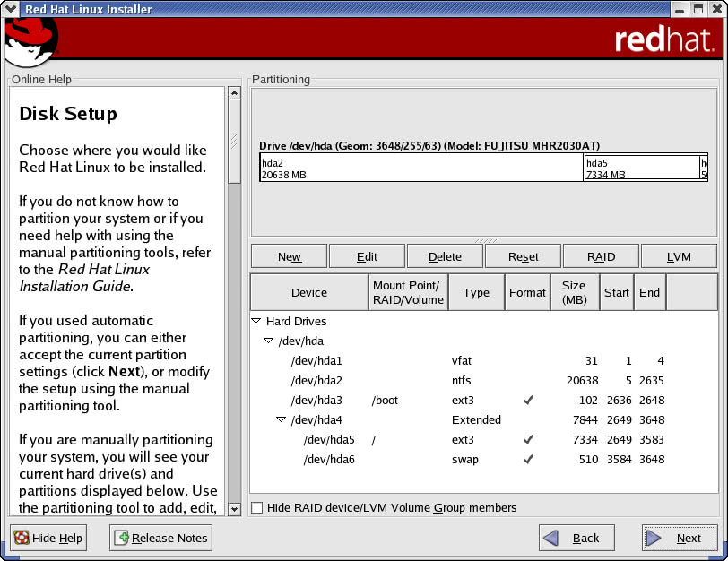Click the Start column header
The height and width of the screenshot is (561, 728).
617,292
